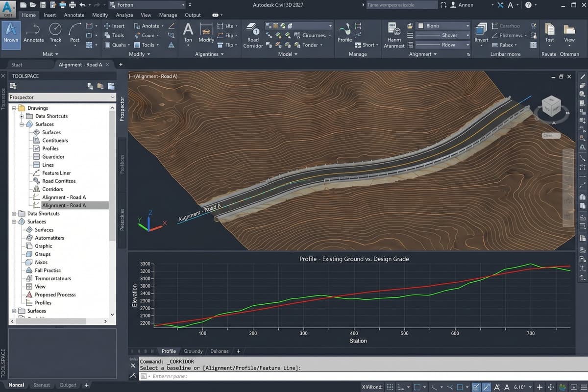588x392 pixels.
Task: Expand the Algentines panel dropdown
Action: [210, 54]
